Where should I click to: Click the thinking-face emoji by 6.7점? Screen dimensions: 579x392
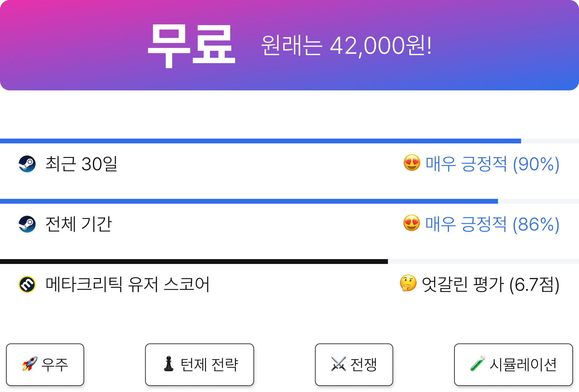coord(408,284)
